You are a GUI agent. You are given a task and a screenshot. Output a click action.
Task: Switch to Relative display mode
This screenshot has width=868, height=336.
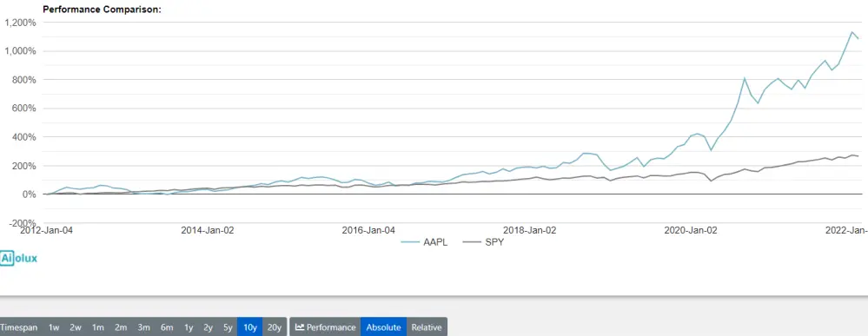coord(427,327)
